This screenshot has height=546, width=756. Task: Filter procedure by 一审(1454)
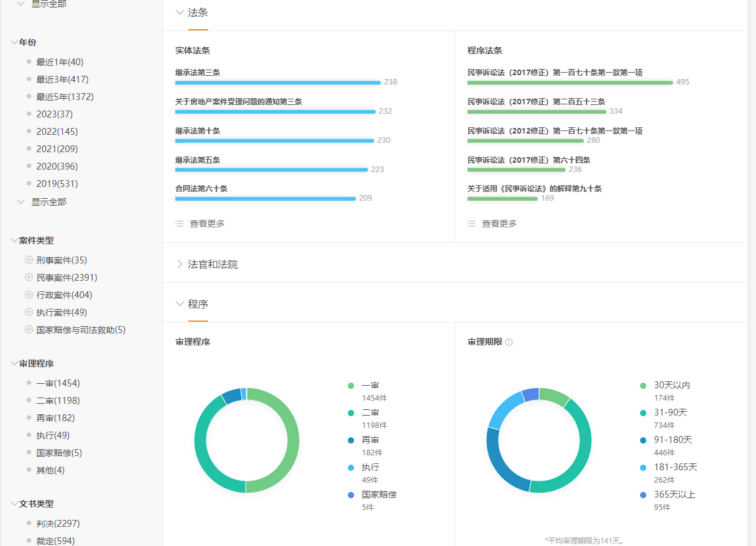(58, 383)
